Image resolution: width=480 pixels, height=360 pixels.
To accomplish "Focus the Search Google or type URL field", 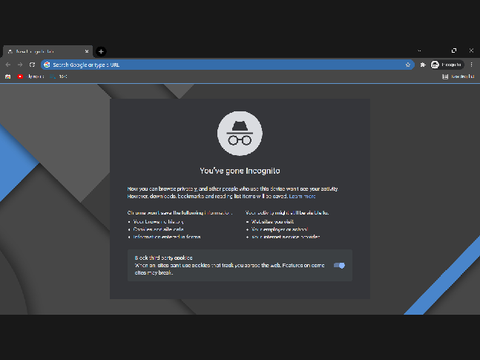I will point(228,65).
